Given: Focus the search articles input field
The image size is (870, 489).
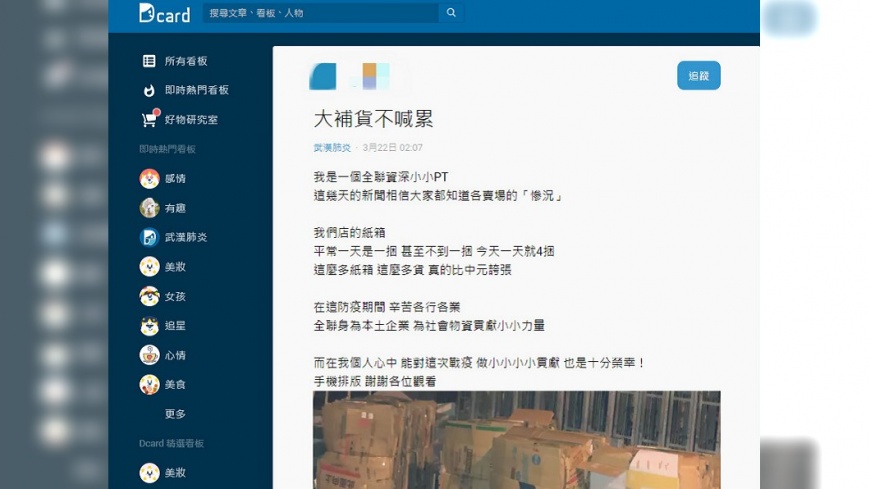Looking at the screenshot, I should (321, 13).
